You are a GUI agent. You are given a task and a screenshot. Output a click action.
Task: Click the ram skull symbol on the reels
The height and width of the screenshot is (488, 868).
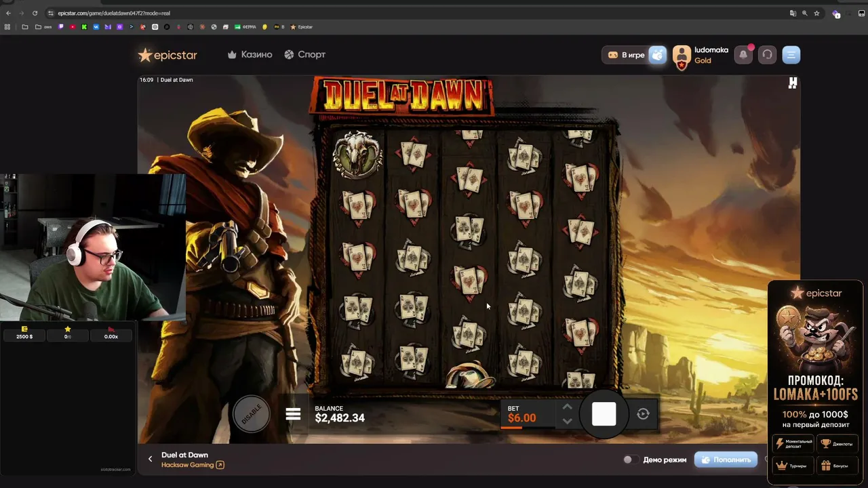coord(357,155)
